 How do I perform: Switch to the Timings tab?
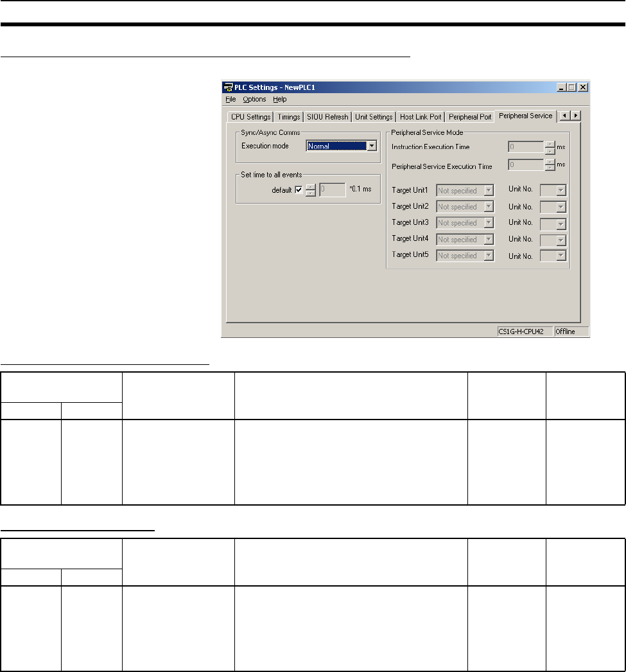click(288, 116)
